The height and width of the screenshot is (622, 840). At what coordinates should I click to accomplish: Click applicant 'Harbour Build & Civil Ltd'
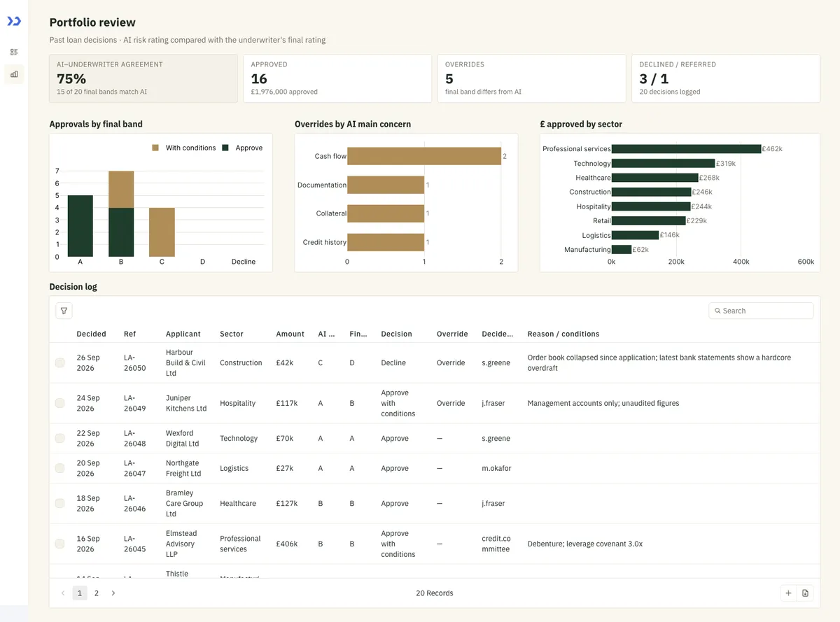point(185,362)
